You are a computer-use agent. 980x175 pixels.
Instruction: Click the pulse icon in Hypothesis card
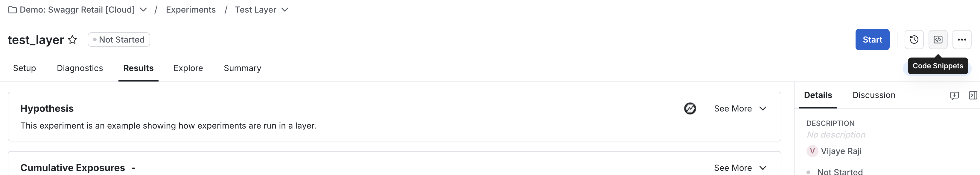click(x=690, y=109)
